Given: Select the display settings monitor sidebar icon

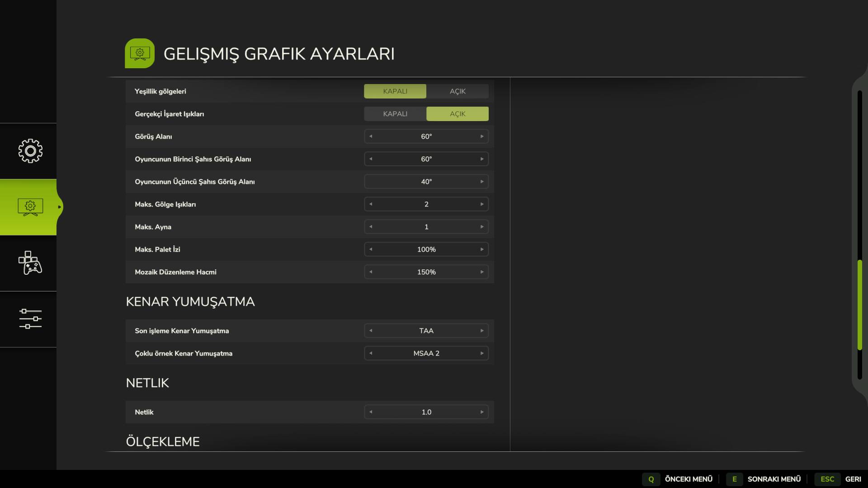Looking at the screenshot, I should 30,207.
